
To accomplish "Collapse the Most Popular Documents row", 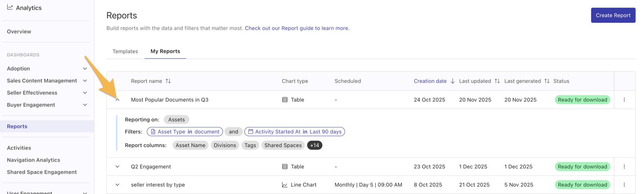I will pyautogui.click(x=117, y=100).
